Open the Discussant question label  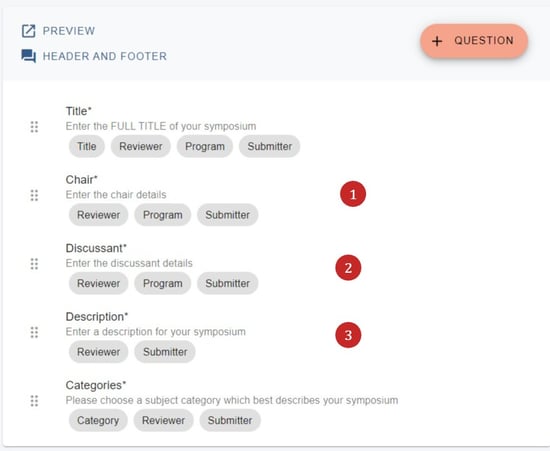(x=96, y=248)
